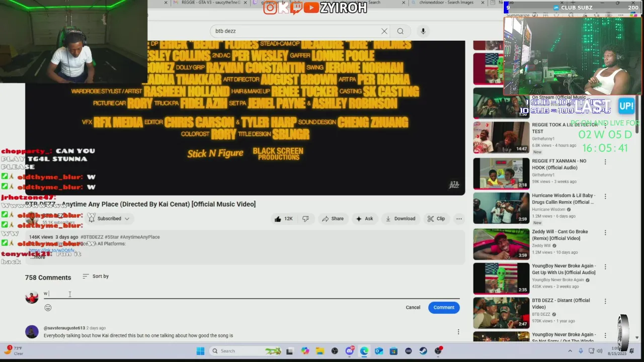Screen dimensions: 644x362
Task: Open menu for 'BTB DEZZ - Distant' suggestion
Action: [605, 301]
